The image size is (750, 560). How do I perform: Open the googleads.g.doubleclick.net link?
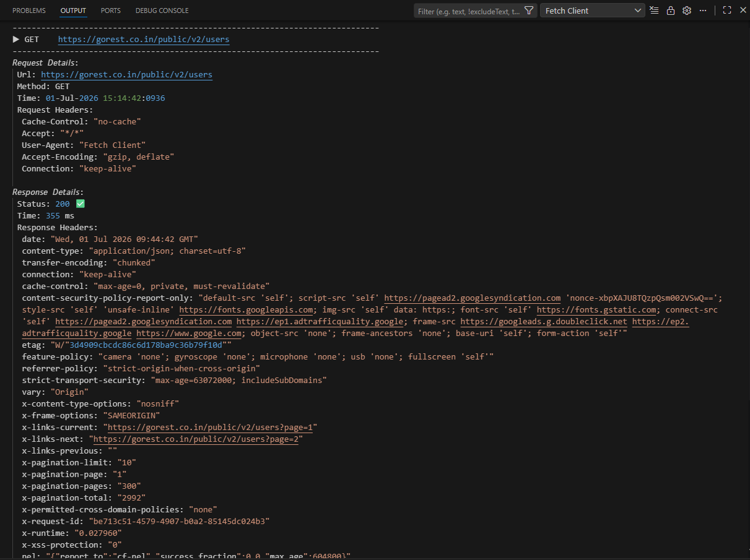pyautogui.click(x=544, y=322)
